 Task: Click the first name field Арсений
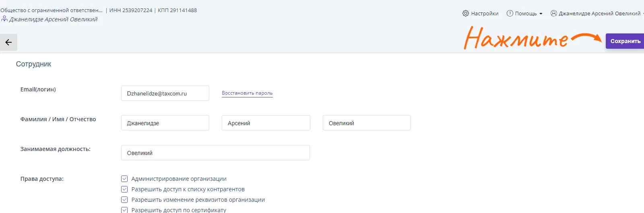coord(266,123)
